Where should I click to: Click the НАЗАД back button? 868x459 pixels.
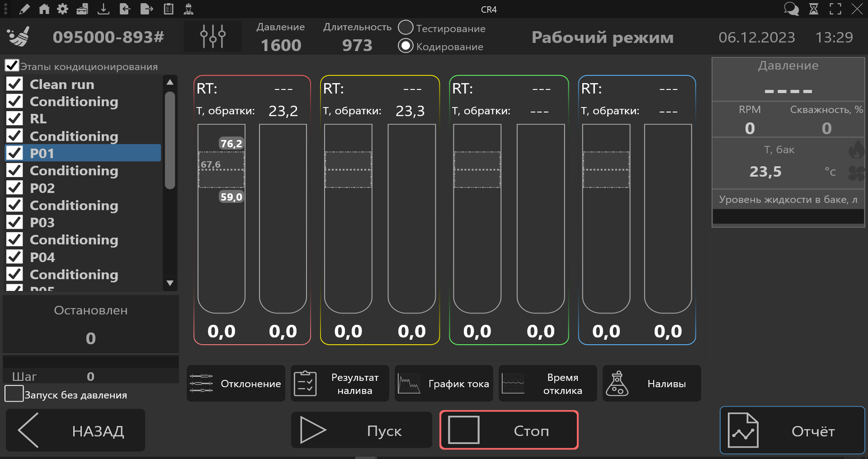75,431
